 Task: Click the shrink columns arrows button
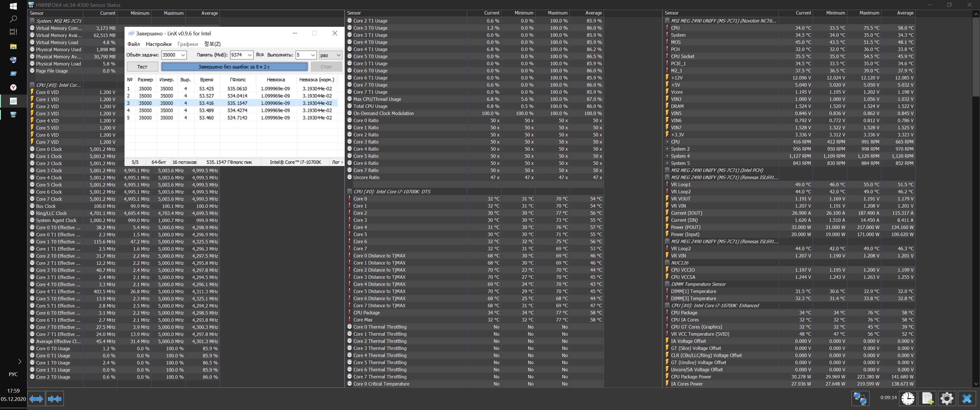click(54, 399)
